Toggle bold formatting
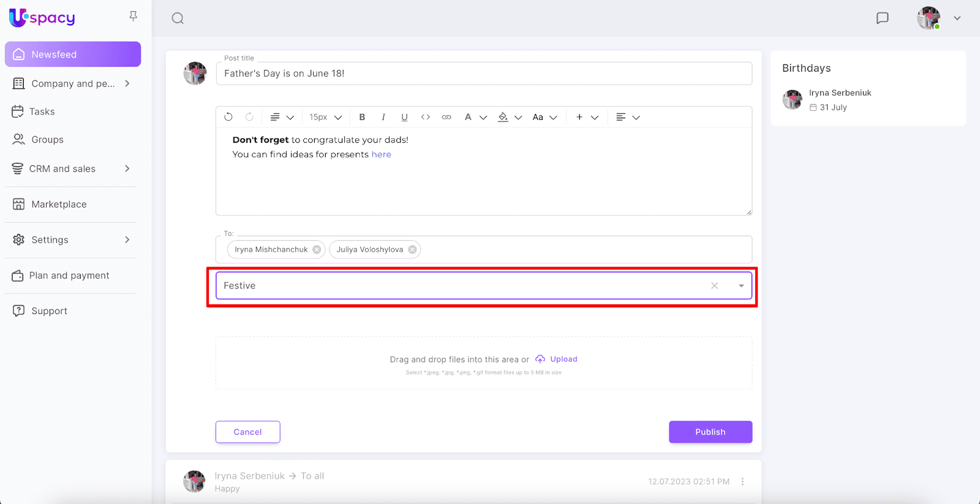The image size is (980, 504). (x=362, y=117)
